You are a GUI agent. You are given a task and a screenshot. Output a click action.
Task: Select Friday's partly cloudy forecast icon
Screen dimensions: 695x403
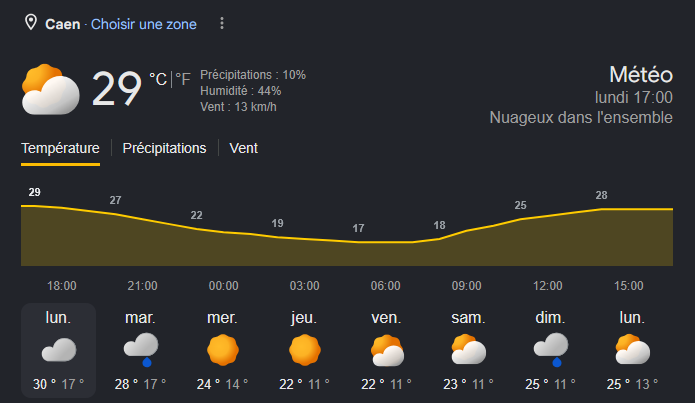[387, 350]
